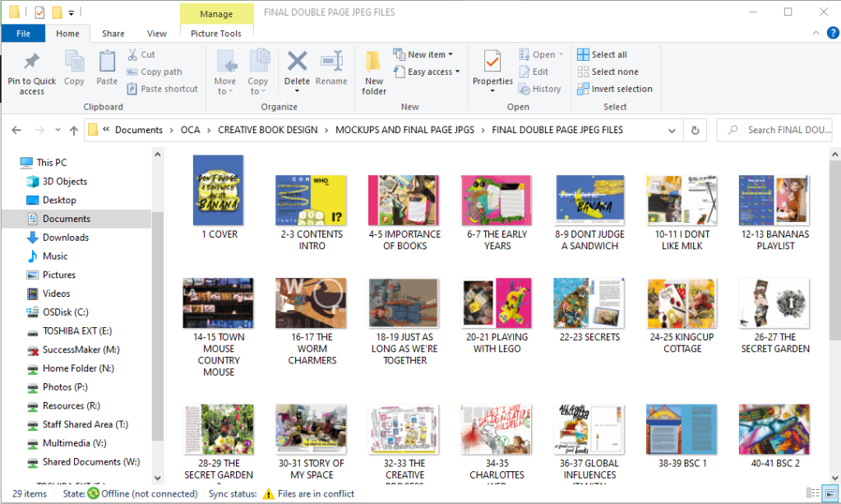The image size is (841, 504).
Task: Click the Copy path option
Action: [161, 72]
